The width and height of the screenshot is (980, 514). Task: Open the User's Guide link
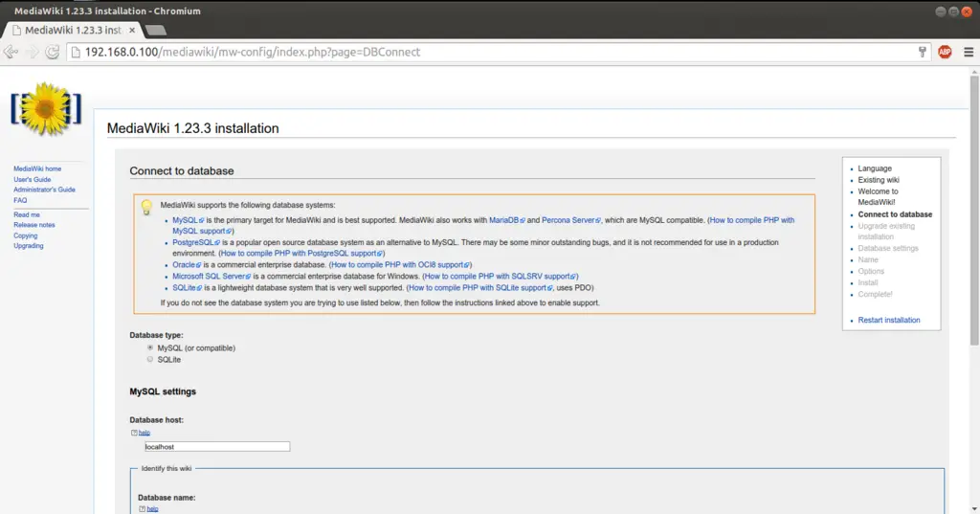click(x=33, y=179)
